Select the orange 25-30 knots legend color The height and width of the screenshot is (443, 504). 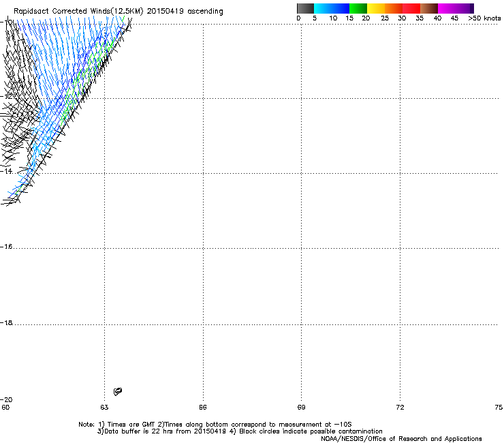394,8
